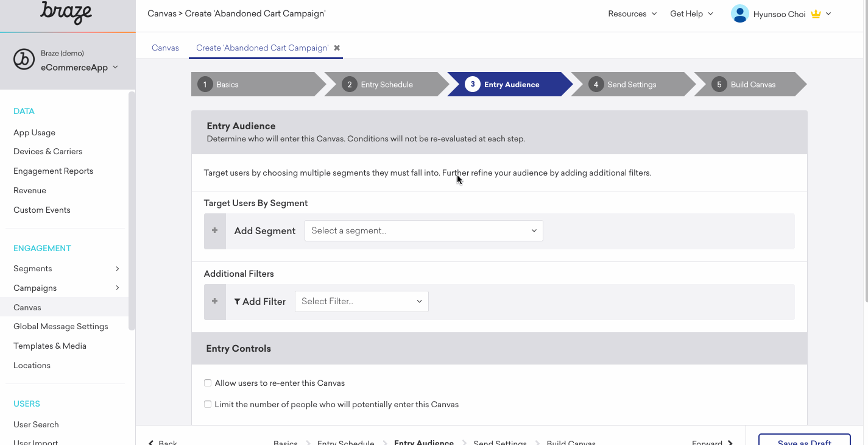The height and width of the screenshot is (445, 868).
Task: Open Devices & Carriers in sidebar
Action: (x=48, y=151)
